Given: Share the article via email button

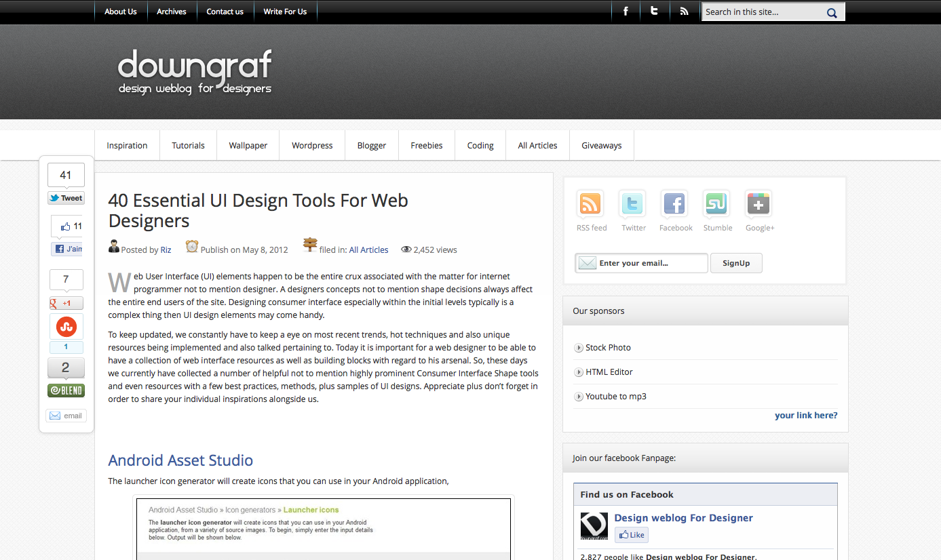Looking at the screenshot, I should click(x=66, y=416).
